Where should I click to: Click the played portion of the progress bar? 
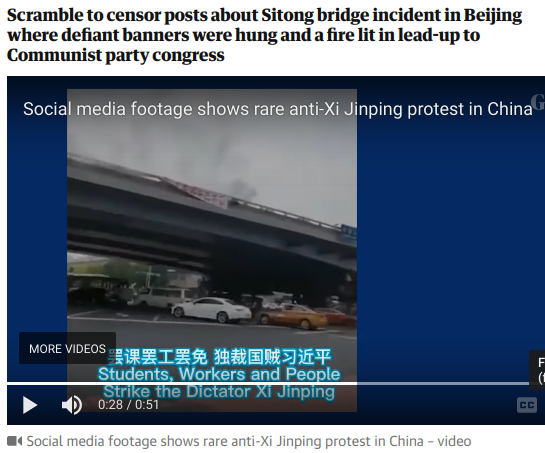[182, 383]
